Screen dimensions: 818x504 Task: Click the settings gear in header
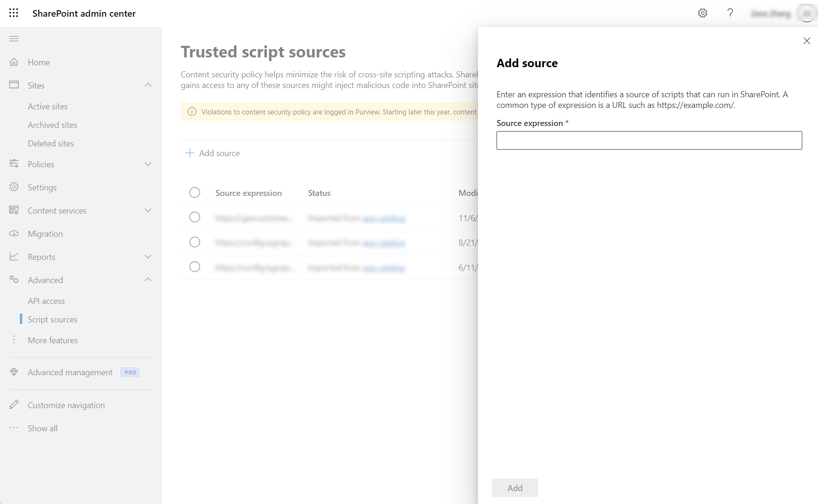pos(703,13)
